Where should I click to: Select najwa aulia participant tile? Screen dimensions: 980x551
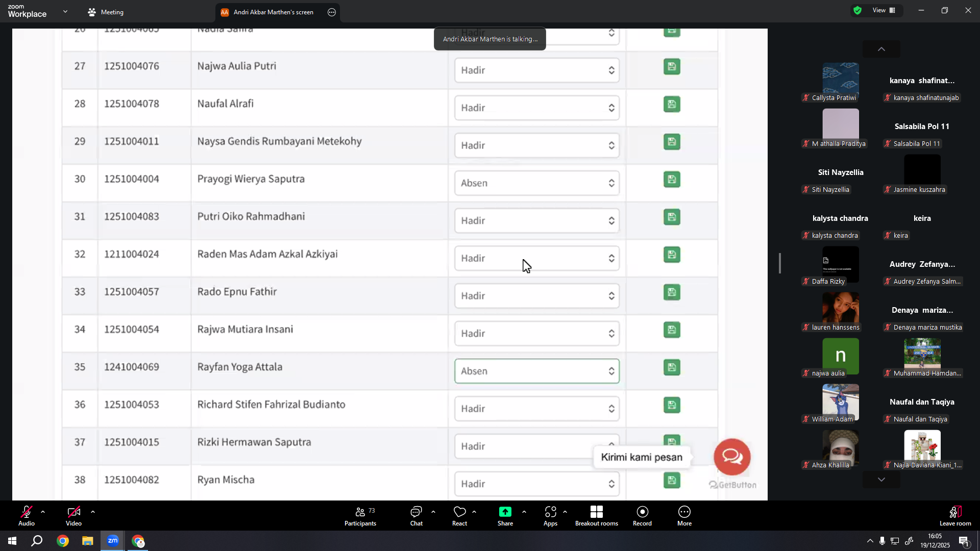(x=841, y=357)
